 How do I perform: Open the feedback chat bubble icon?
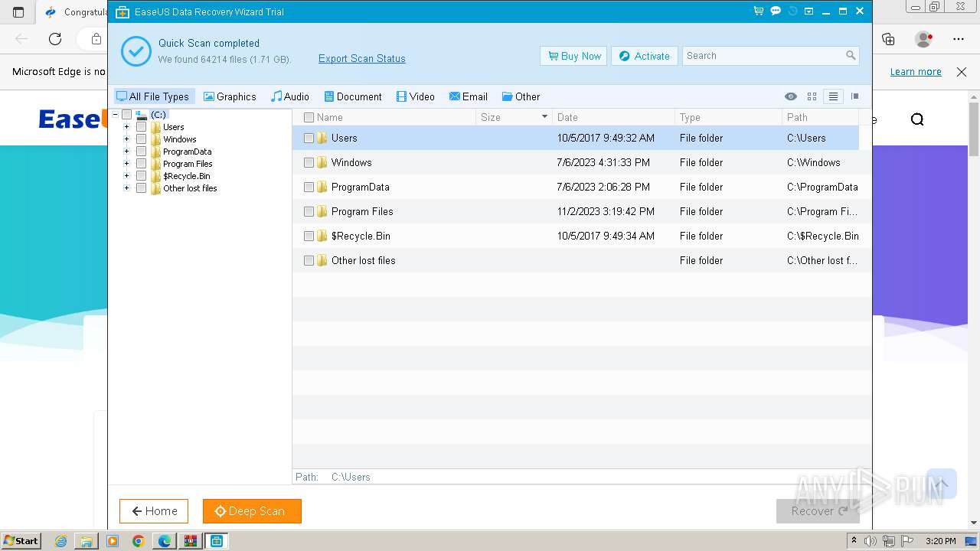click(x=776, y=11)
